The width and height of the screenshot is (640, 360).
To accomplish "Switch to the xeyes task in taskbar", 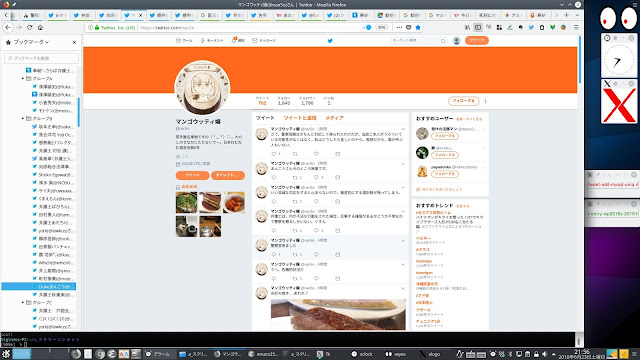I will [x=396, y=354].
